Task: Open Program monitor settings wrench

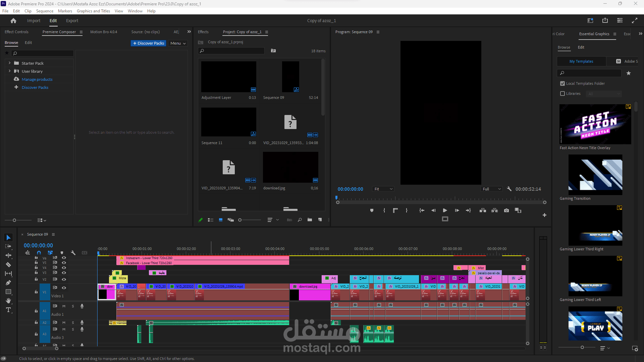Action: pyautogui.click(x=509, y=189)
